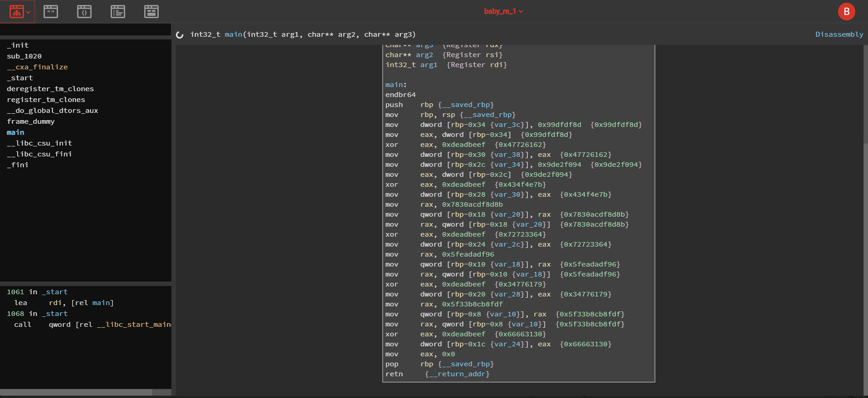The width and height of the screenshot is (868, 398).
Task: Click the mov eax, 0x0 instruction
Action: (420, 354)
